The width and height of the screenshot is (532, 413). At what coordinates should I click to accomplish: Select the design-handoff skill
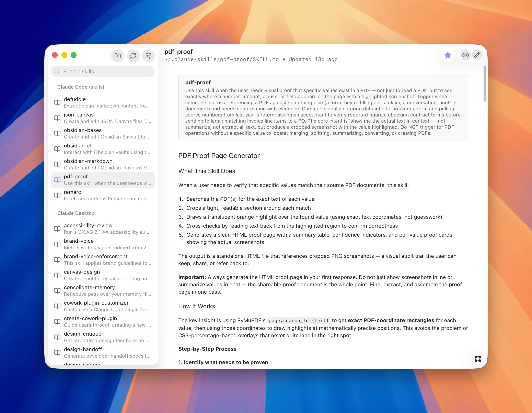click(103, 353)
